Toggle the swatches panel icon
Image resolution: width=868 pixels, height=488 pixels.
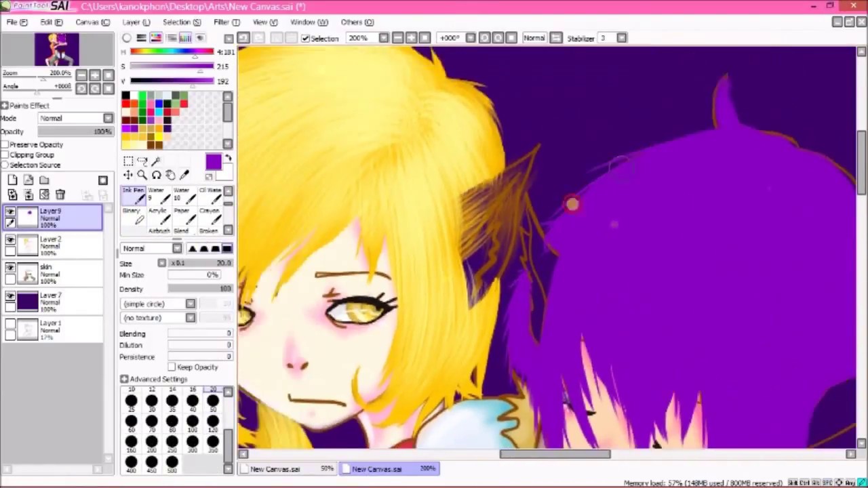[x=185, y=38]
